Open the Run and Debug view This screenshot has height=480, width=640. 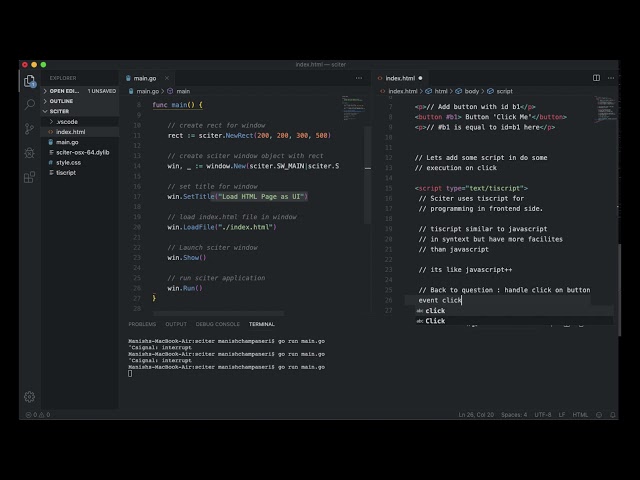click(x=29, y=153)
